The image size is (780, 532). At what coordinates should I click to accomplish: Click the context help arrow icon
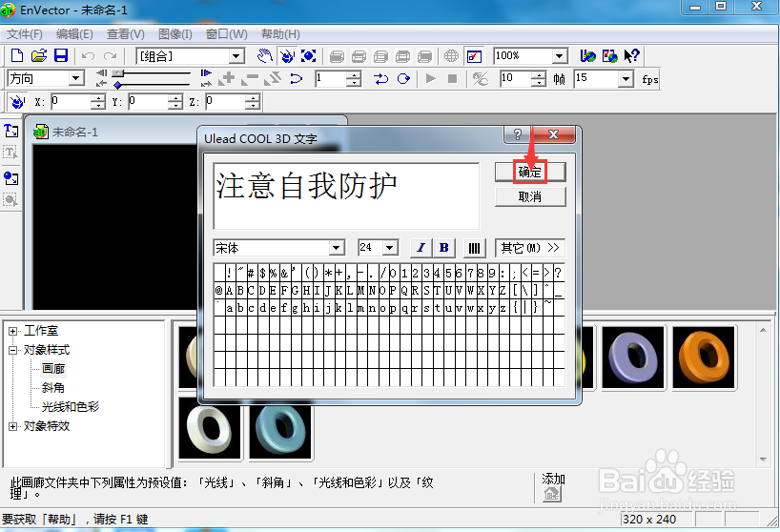[x=632, y=55]
